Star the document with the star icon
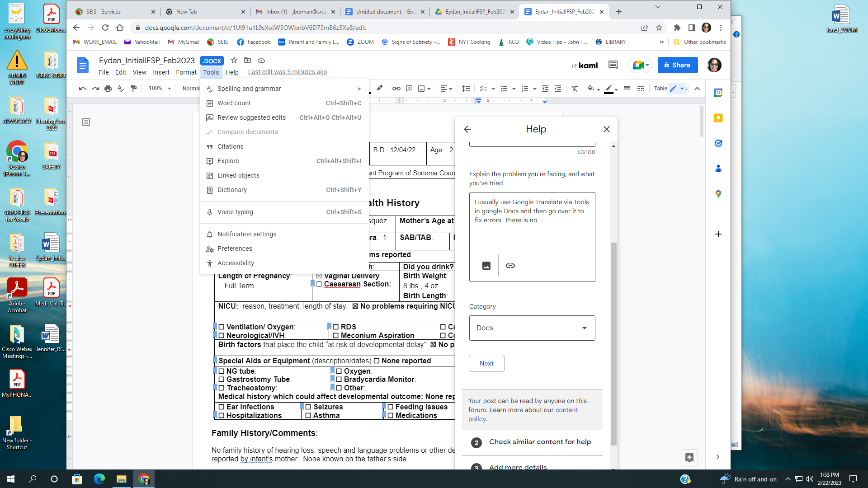Image resolution: width=868 pixels, height=488 pixels. point(234,60)
